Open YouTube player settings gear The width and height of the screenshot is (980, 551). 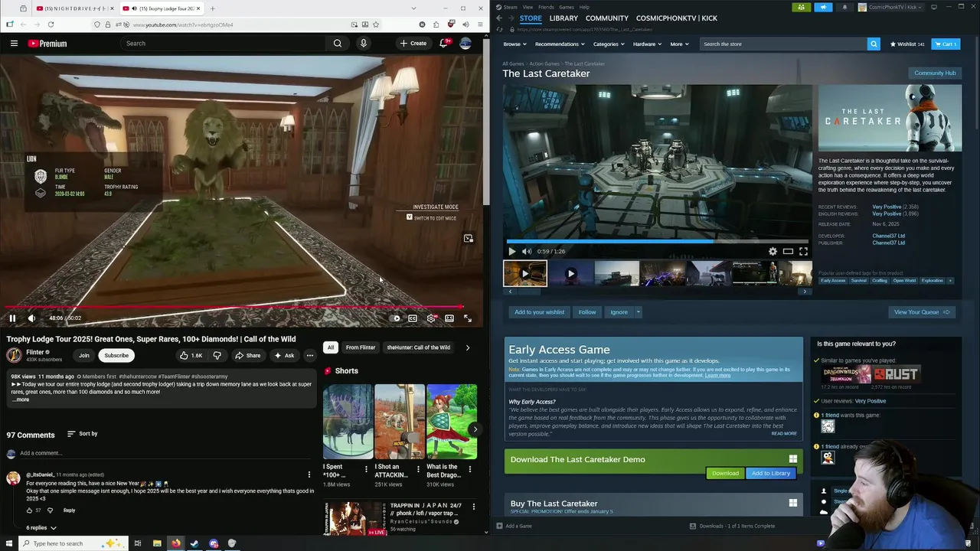[x=431, y=318]
